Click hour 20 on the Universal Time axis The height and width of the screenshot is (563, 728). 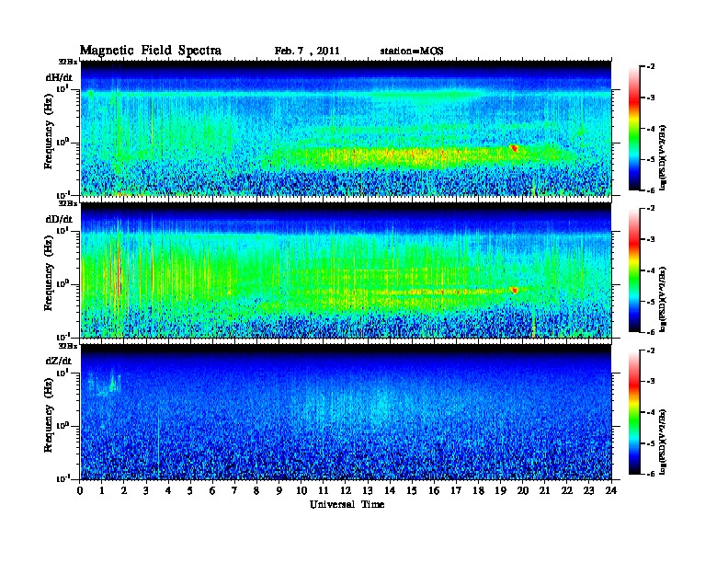(523, 490)
